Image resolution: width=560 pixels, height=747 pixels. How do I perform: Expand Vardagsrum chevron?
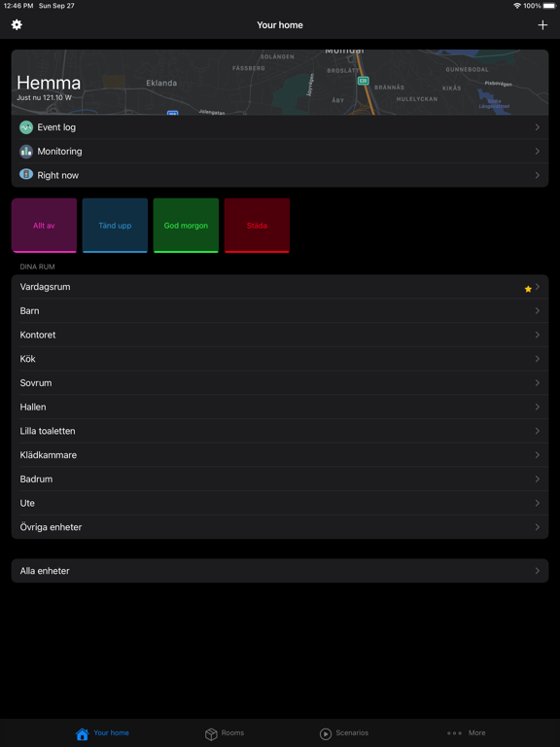pyautogui.click(x=537, y=287)
